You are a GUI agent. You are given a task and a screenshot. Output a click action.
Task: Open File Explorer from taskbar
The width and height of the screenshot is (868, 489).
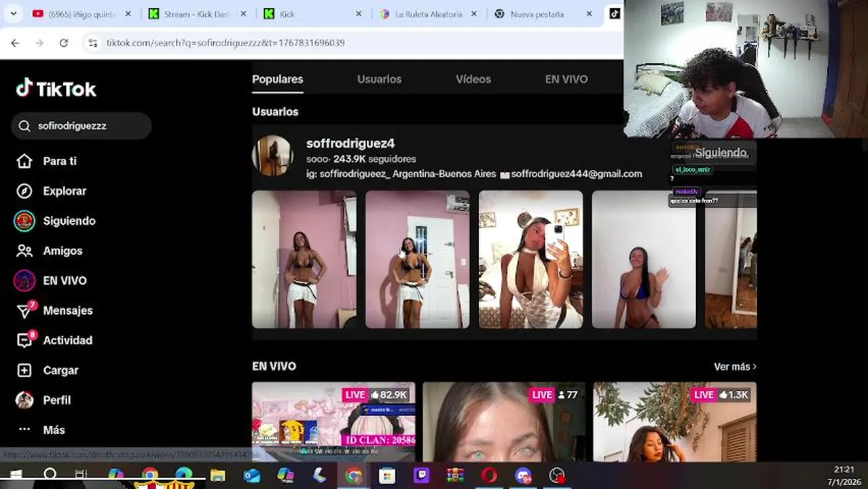point(217,475)
